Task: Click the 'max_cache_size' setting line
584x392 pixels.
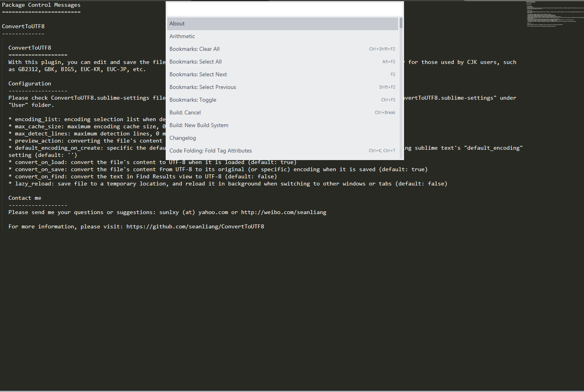Action: point(87,127)
